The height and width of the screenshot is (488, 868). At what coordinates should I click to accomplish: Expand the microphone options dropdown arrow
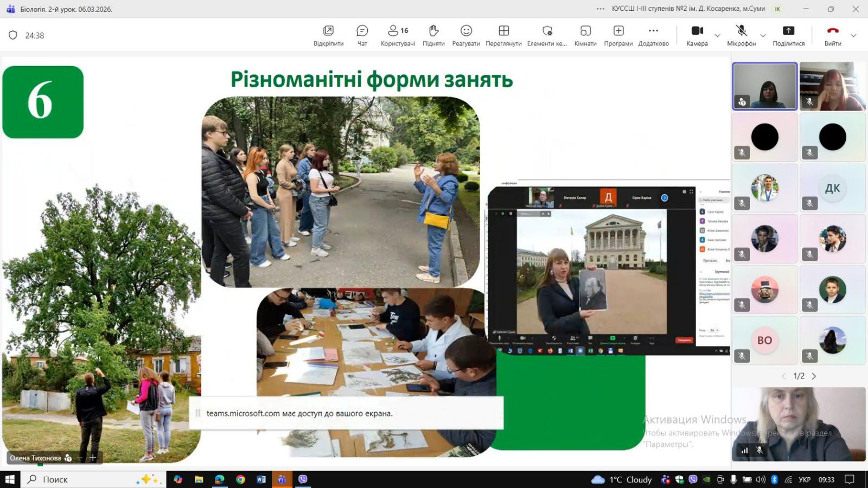point(763,36)
